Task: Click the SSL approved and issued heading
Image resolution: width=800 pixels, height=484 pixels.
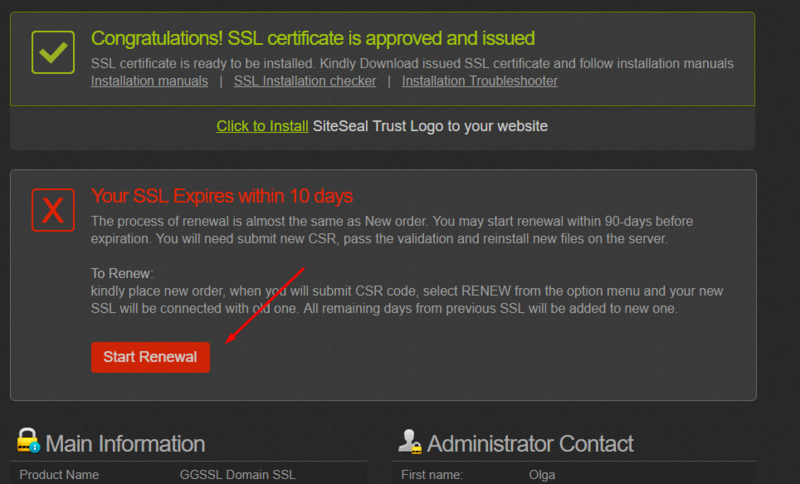Action: click(x=313, y=38)
